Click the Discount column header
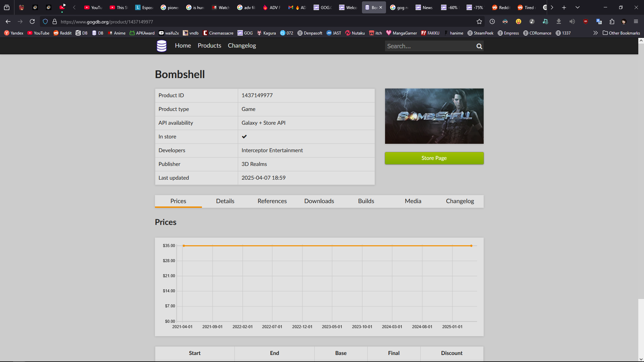644x362 pixels. tap(451, 353)
